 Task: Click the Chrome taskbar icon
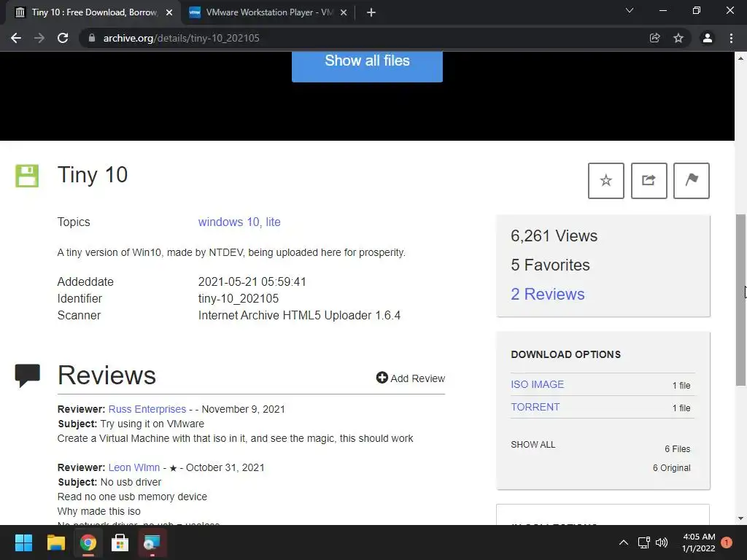tap(88, 542)
